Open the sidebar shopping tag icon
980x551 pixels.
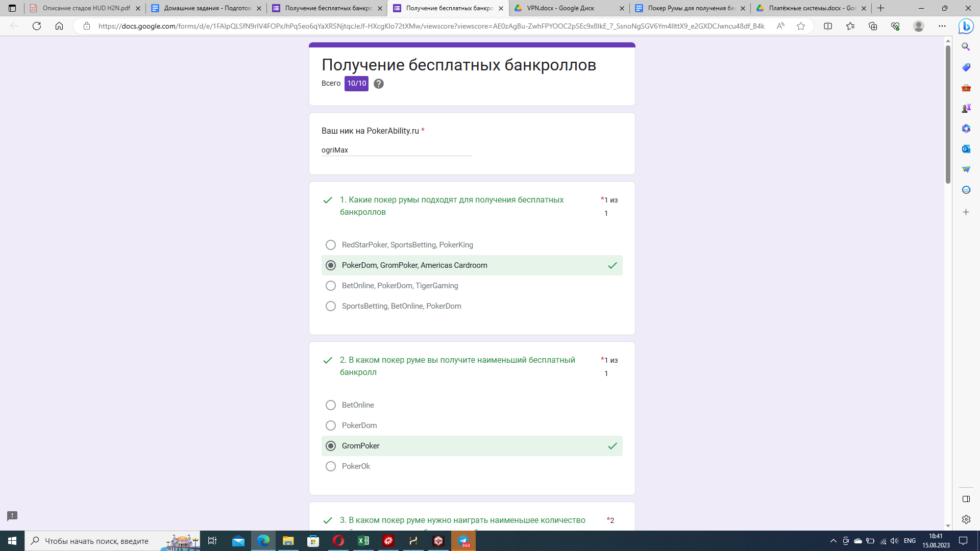pos(966,67)
